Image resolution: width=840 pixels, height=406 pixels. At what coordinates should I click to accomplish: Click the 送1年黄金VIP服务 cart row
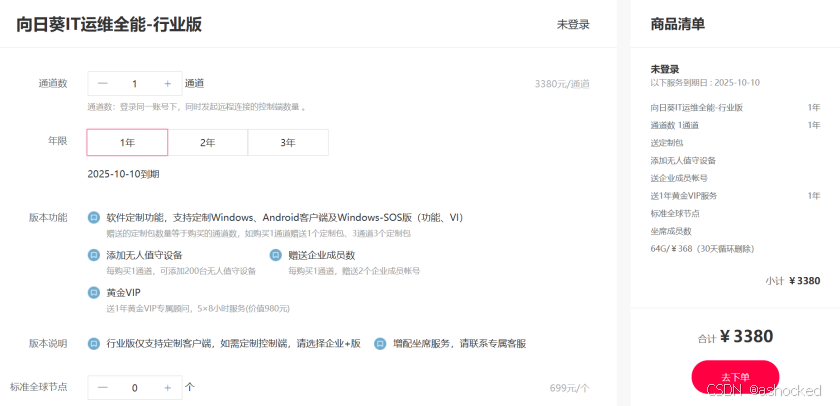point(735,196)
